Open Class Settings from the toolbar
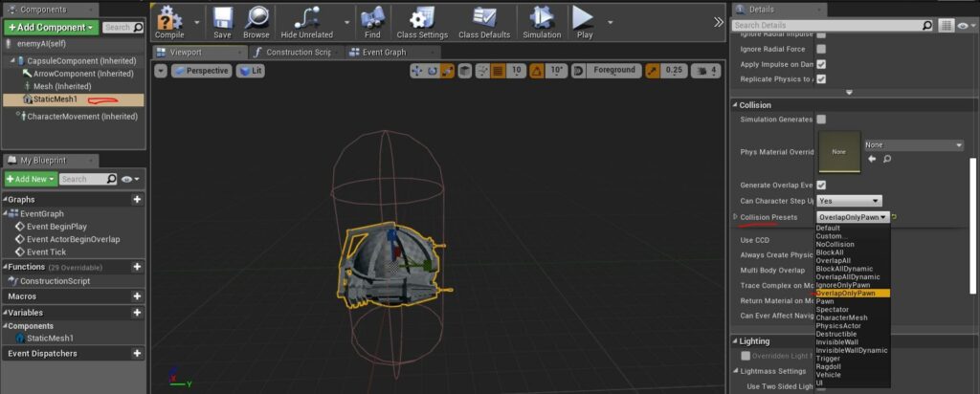The image size is (980, 394). tap(422, 18)
